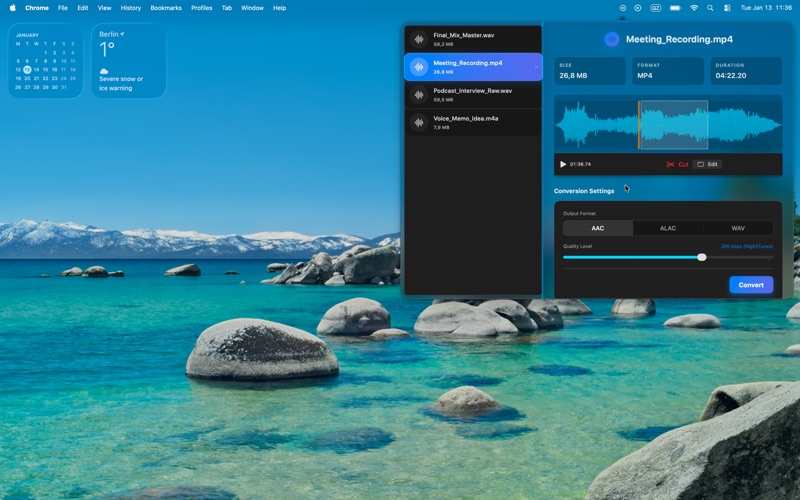Play the audio with the triangle play button
800x500 pixels.
pyautogui.click(x=563, y=164)
